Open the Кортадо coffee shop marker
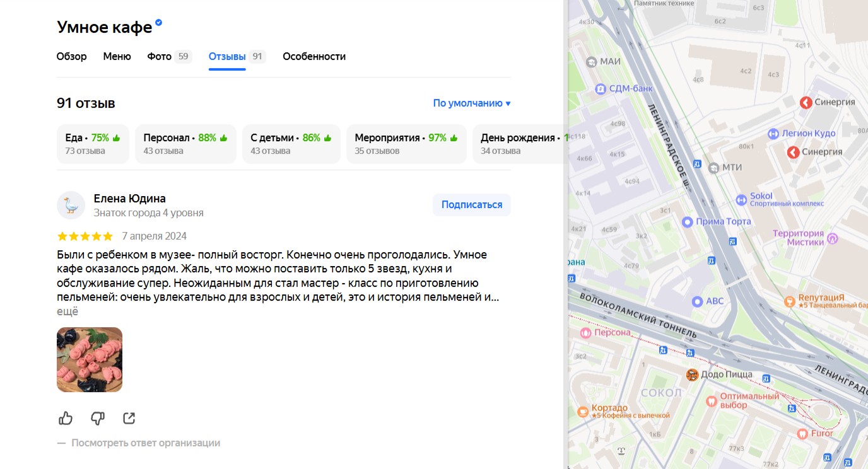 click(583, 412)
